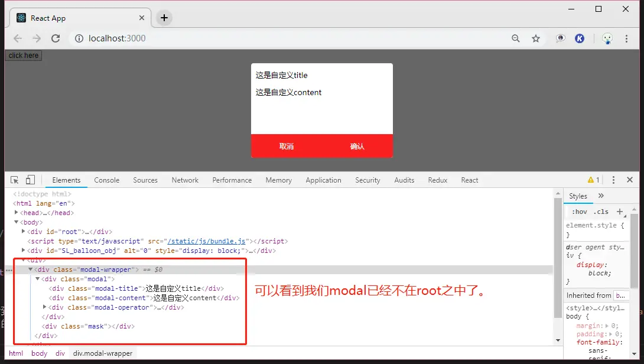The image size is (644, 364).
Task: Click the warning count indicator
Action: tap(593, 180)
